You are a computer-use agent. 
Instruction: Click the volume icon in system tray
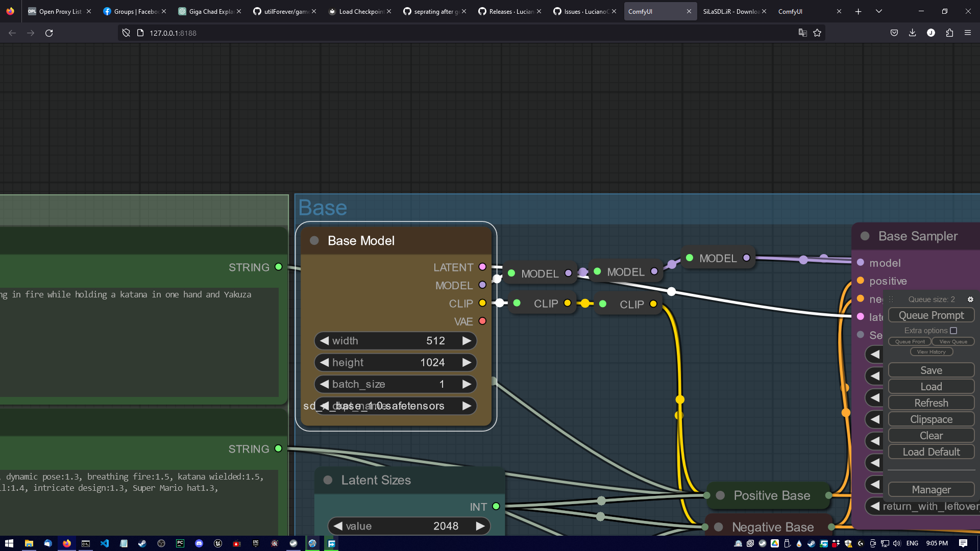point(897,543)
